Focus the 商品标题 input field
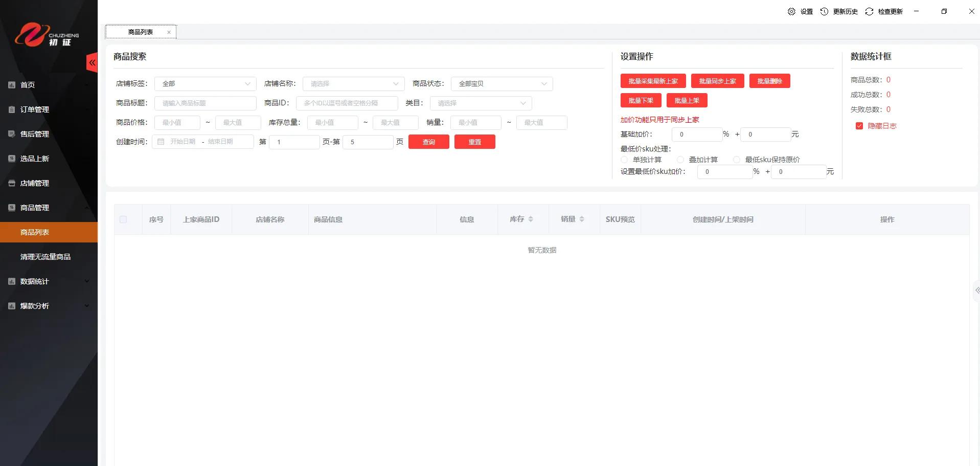Viewport: 980px width, 466px height. pos(206,103)
